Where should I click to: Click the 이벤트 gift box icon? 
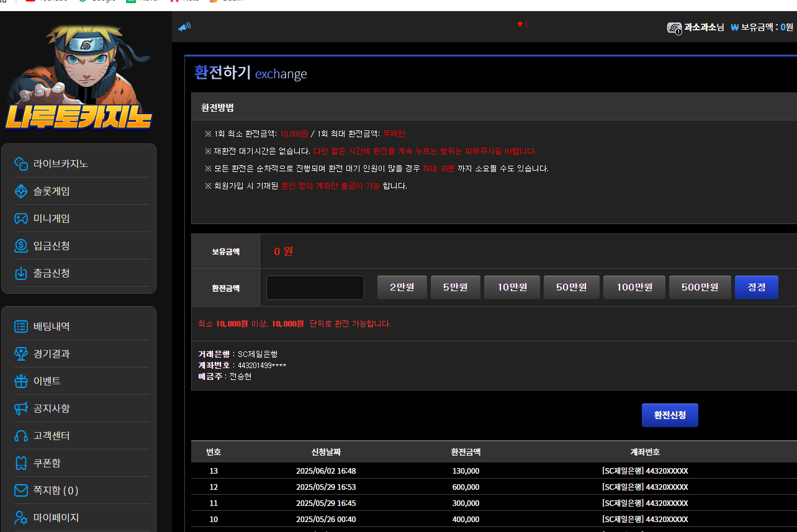point(21,381)
